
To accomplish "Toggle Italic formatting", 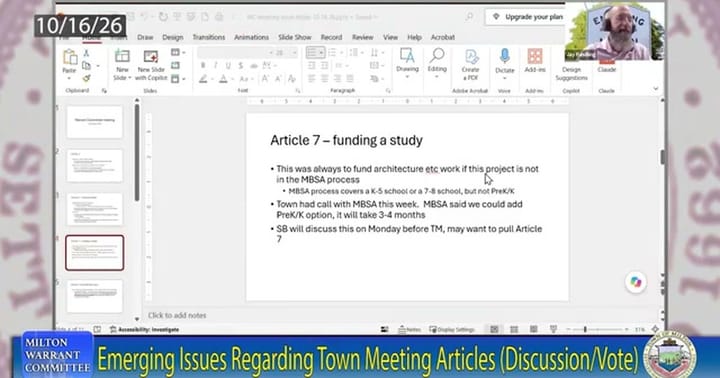I will 215,66.
